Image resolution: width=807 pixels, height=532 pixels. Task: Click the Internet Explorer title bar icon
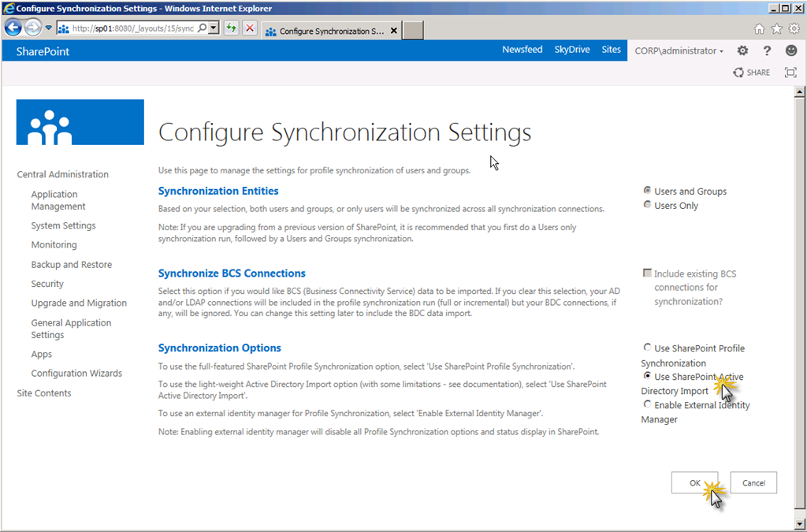(x=9, y=8)
